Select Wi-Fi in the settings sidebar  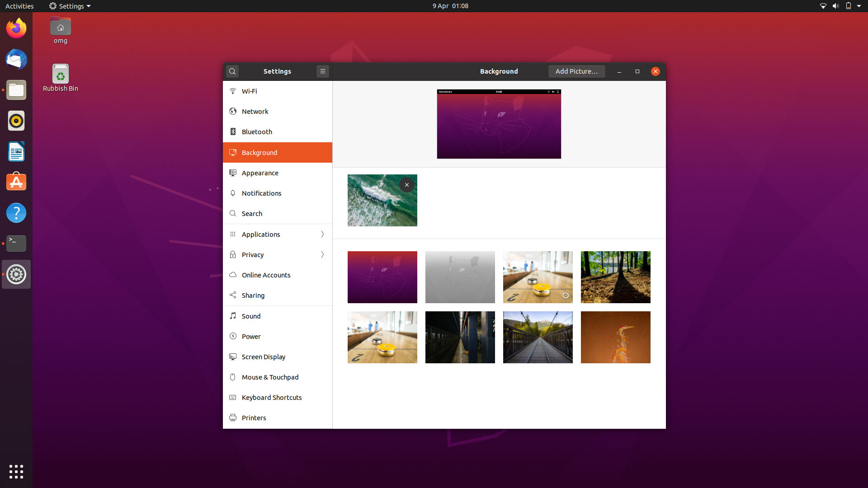tap(278, 91)
